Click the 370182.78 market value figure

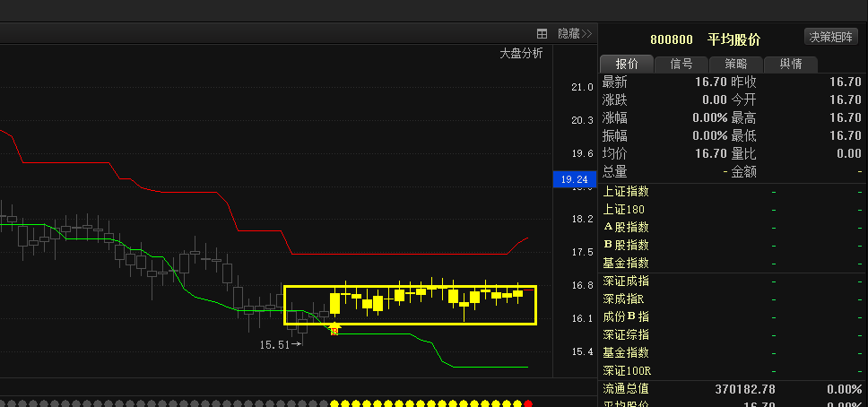tap(745, 389)
